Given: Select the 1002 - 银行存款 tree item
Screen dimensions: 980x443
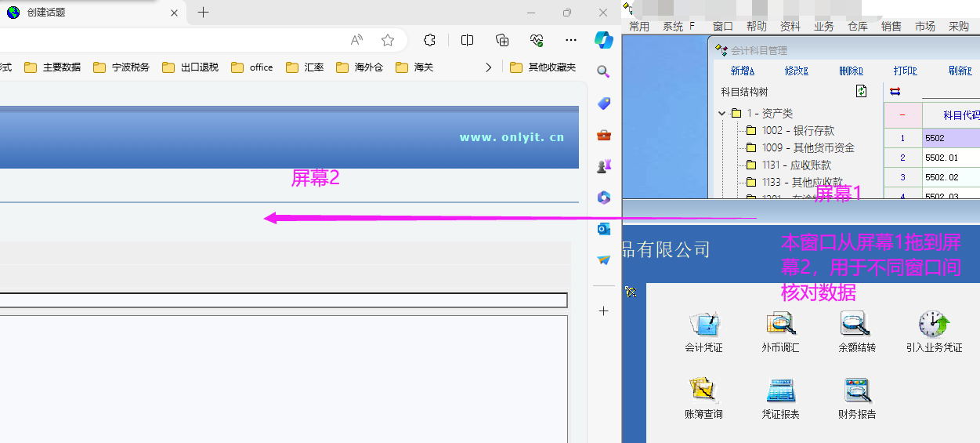Looking at the screenshot, I should (x=797, y=131).
